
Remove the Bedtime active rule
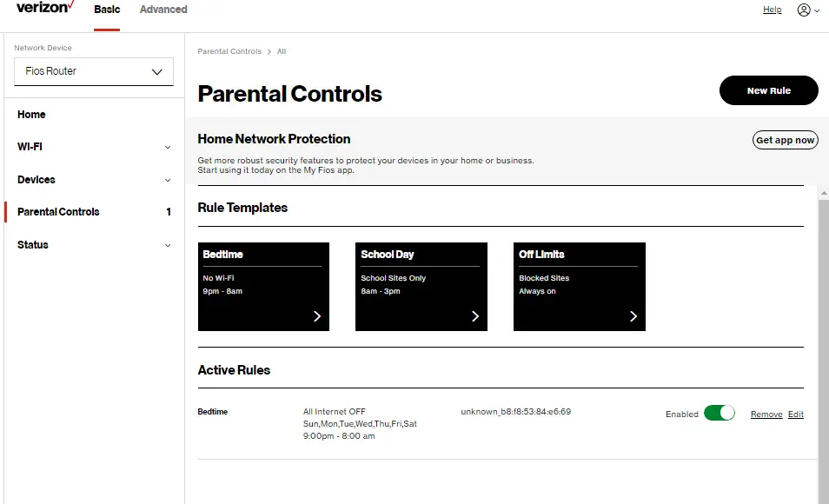tap(766, 414)
